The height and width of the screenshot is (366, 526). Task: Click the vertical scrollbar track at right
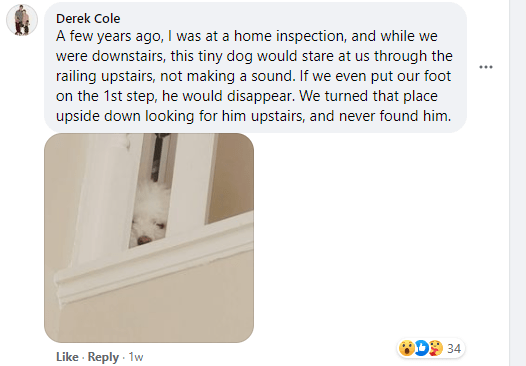click(517, 183)
